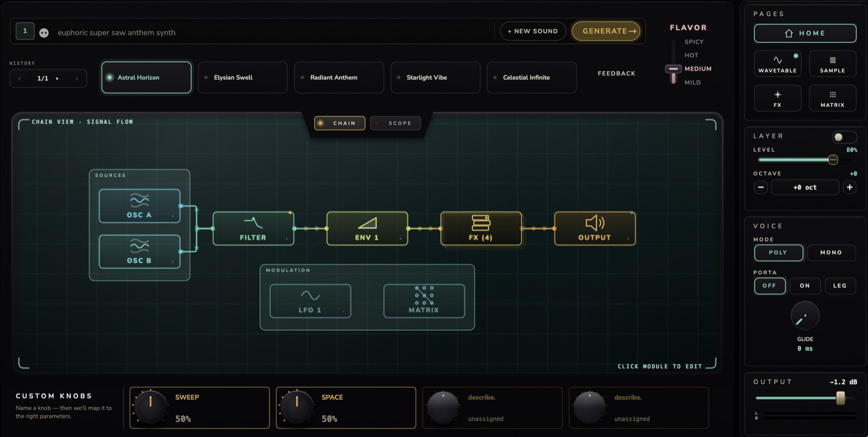The width and height of the screenshot is (868, 437).
Task: Open the OSC A module
Action: click(x=139, y=206)
